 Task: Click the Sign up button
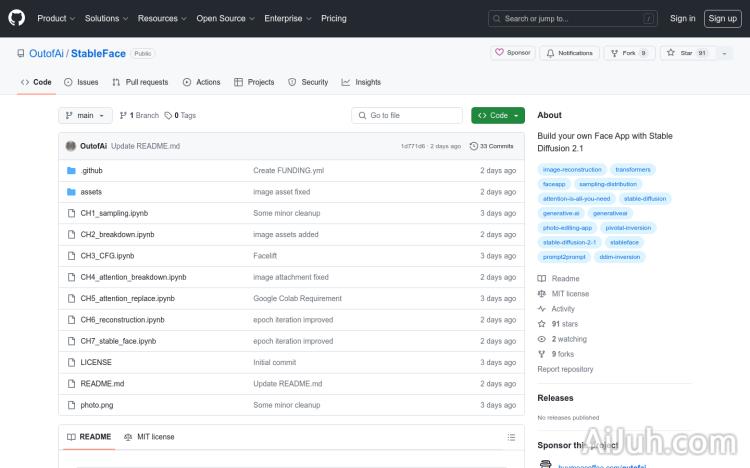720,18
